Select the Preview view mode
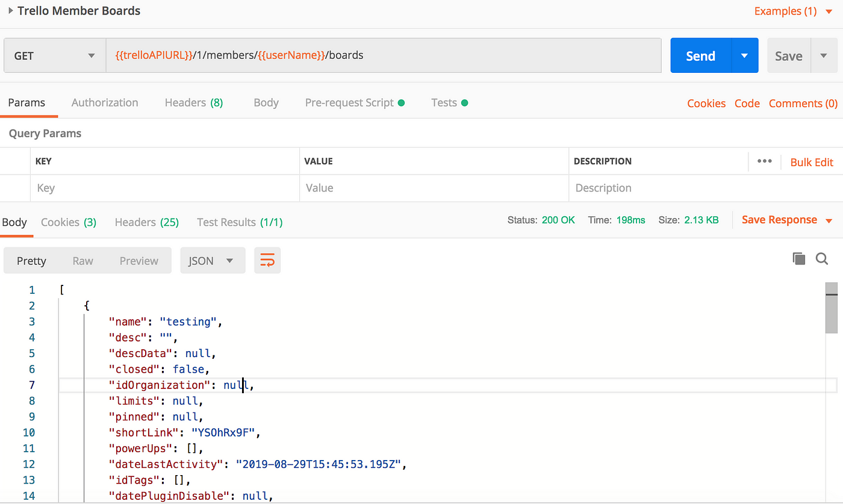Screen dimensions: 843x504 point(138,261)
